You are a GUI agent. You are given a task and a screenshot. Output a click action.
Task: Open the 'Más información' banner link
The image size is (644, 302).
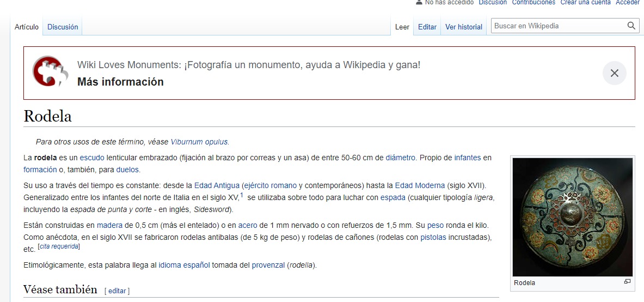(120, 82)
